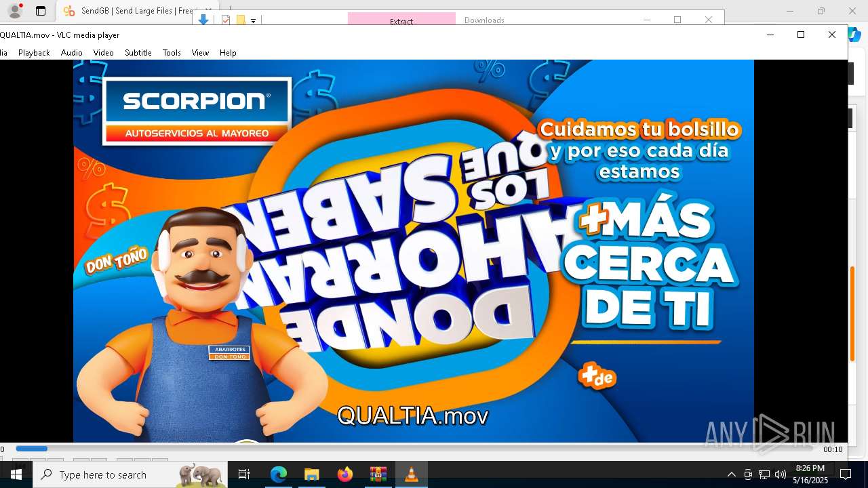This screenshot has width=868, height=488.
Task: Click the taskbar search box
Action: 130,474
